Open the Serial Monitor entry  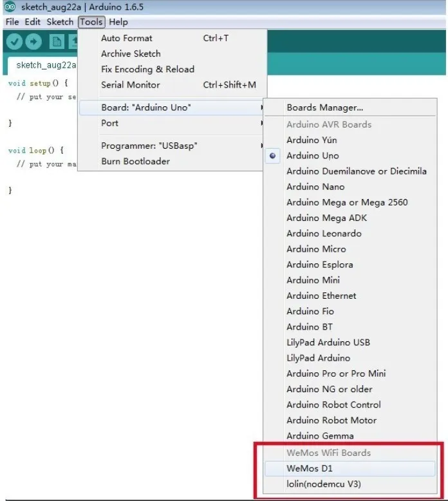tap(171, 84)
